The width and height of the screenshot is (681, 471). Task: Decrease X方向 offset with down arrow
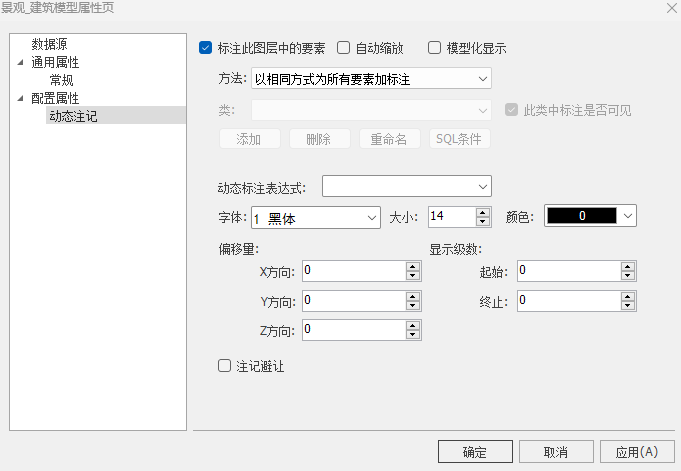pyautogui.click(x=412, y=275)
